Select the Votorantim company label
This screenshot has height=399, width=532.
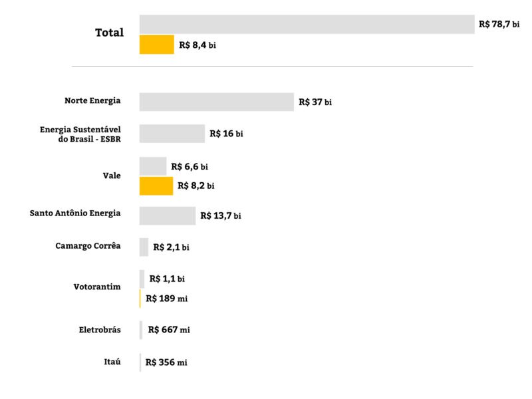[x=97, y=287]
